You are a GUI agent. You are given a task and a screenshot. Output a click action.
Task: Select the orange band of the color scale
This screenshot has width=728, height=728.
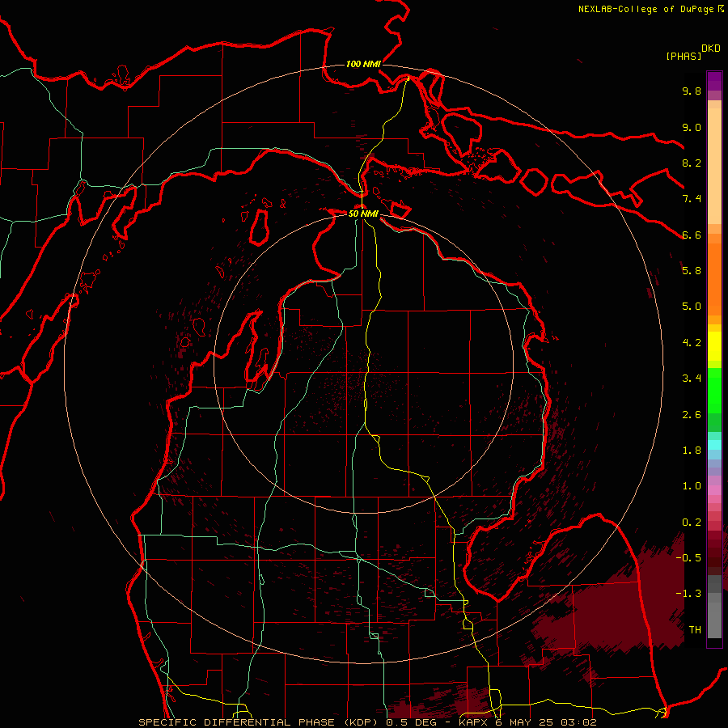(714, 279)
